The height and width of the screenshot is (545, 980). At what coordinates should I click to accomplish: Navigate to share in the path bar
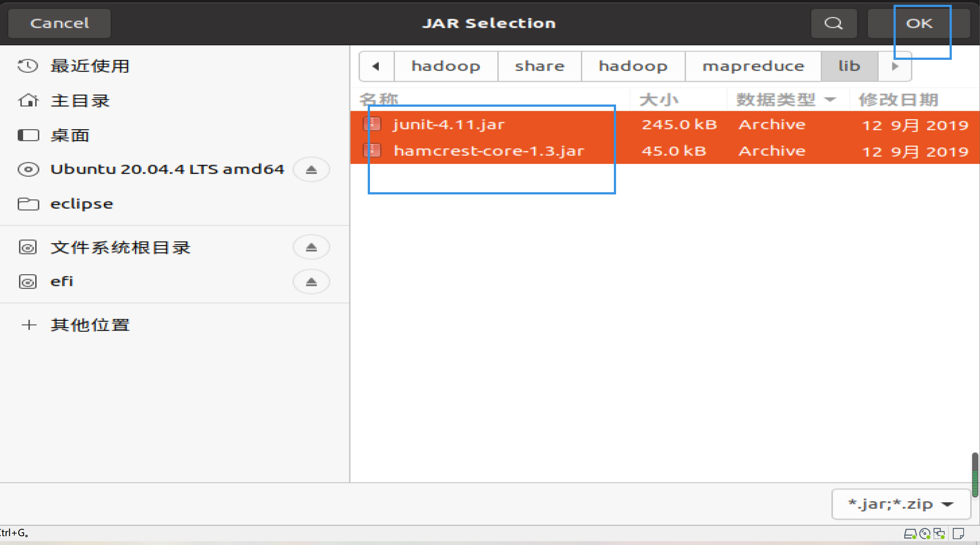[x=539, y=67]
